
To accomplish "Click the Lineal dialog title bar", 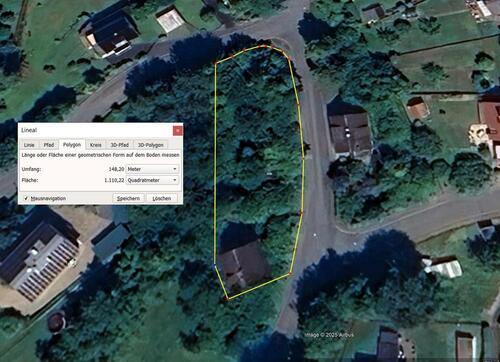I will 96,130.
